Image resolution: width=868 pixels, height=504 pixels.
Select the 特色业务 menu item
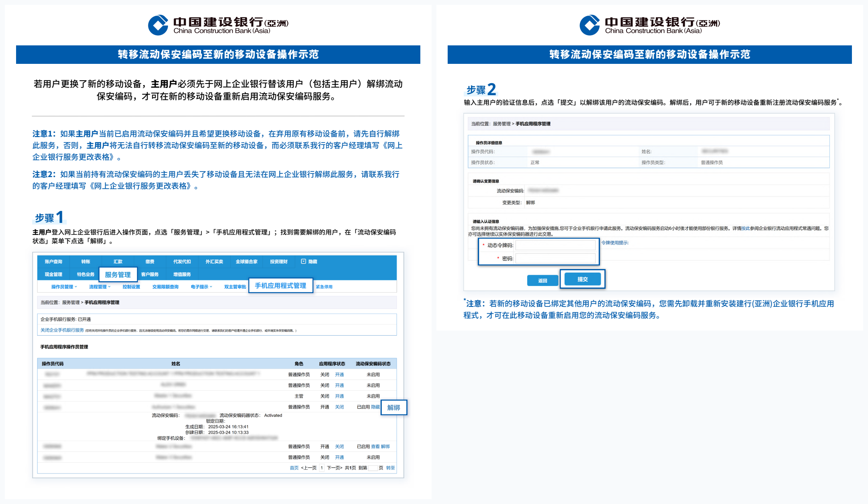(x=86, y=274)
